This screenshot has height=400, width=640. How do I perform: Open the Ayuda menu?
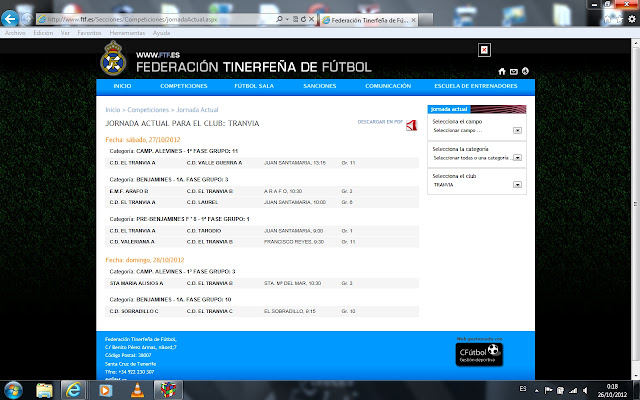[161, 33]
